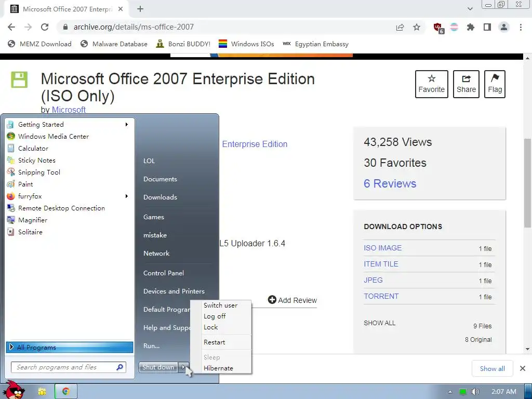Open the Windows ISOs bookmark

pos(246,44)
